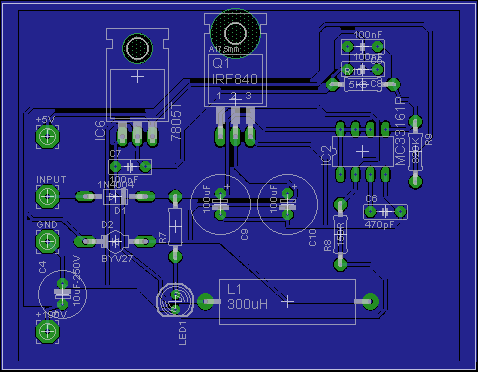Click the R10 resistor left pad

pos(333,85)
